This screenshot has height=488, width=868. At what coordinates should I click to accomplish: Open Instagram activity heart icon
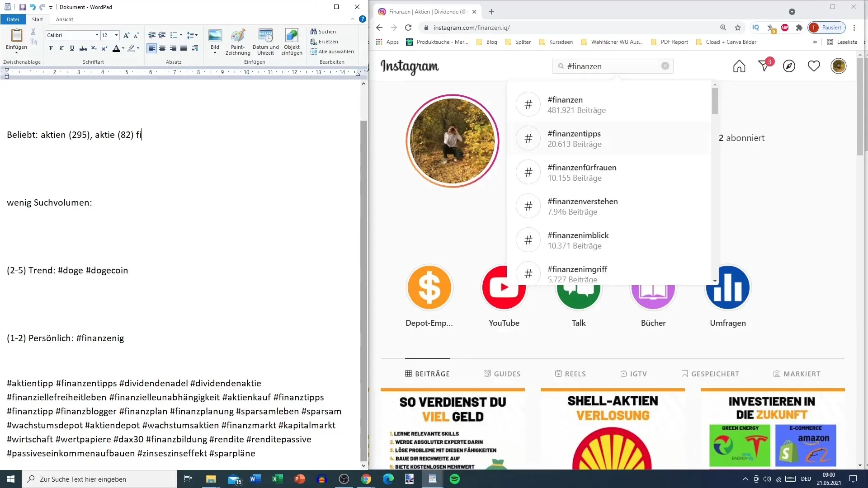click(814, 66)
